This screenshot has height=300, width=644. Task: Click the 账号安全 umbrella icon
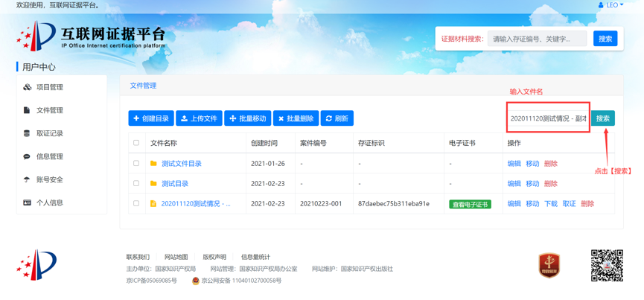pos(27,179)
